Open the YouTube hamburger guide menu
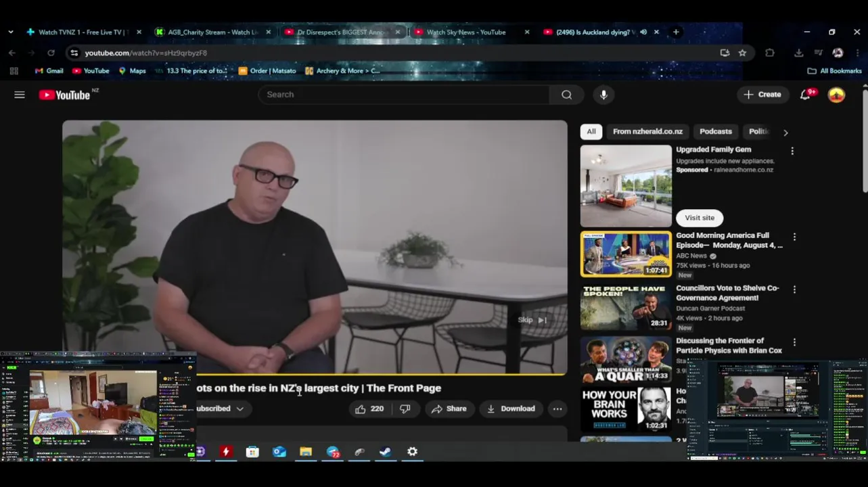 (x=20, y=95)
